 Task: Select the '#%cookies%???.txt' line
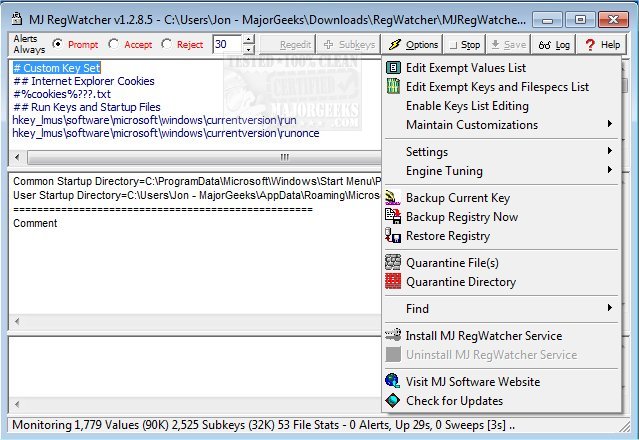click(62, 94)
